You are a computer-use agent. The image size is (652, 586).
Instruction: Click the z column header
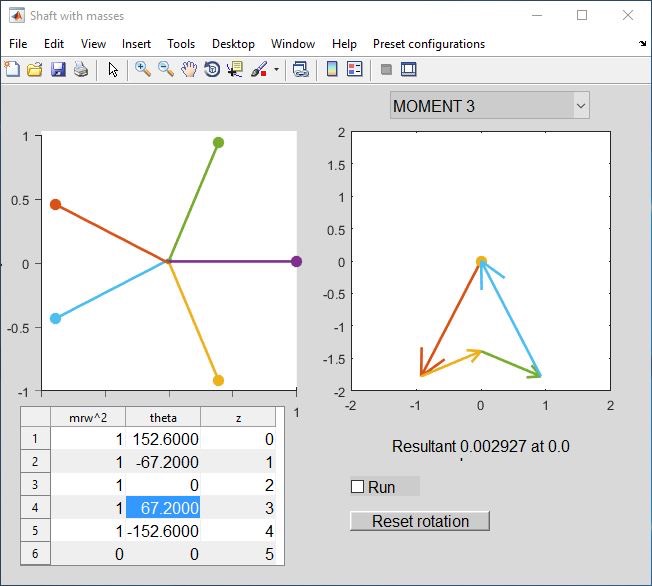(x=238, y=417)
